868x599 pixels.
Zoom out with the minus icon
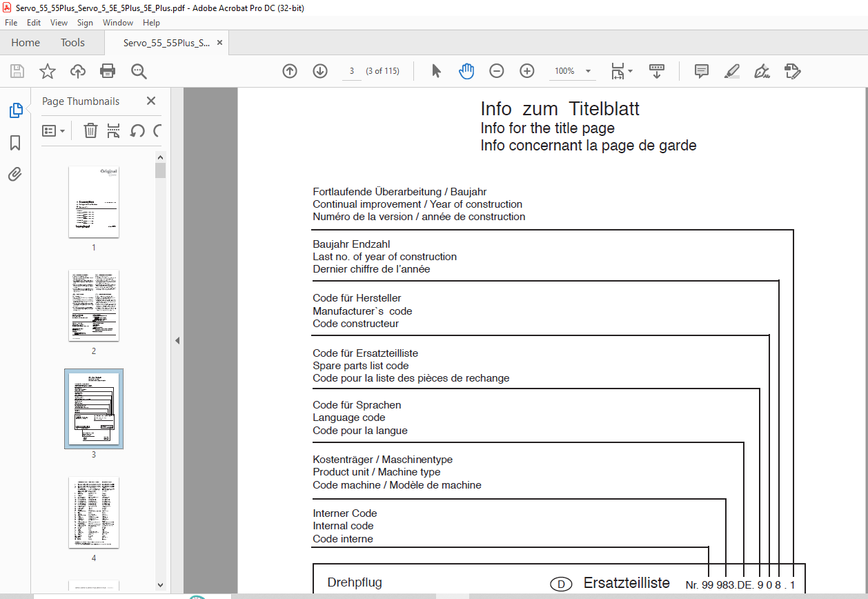pyautogui.click(x=497, y=71)
